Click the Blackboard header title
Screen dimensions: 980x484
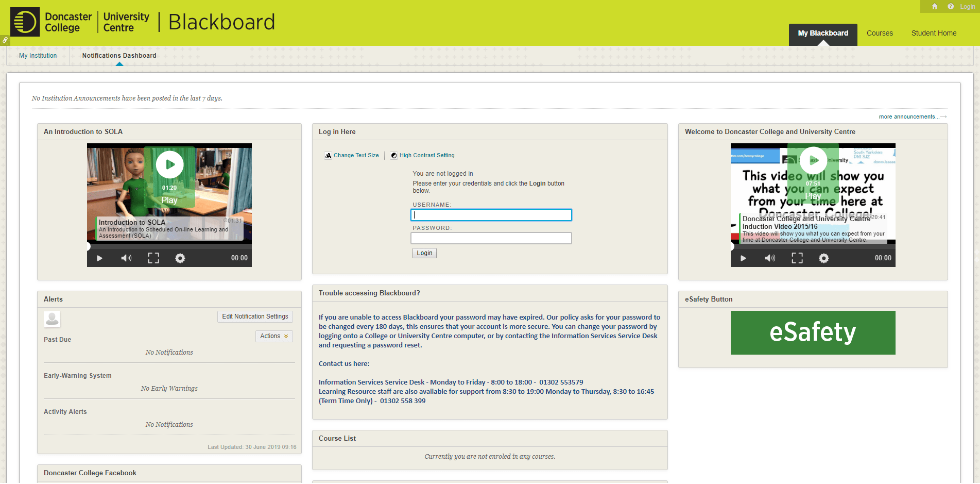[221, 22]
